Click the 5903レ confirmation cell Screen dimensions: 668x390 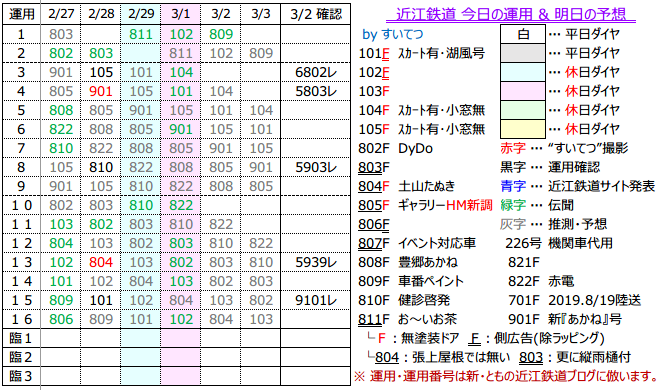316,167
